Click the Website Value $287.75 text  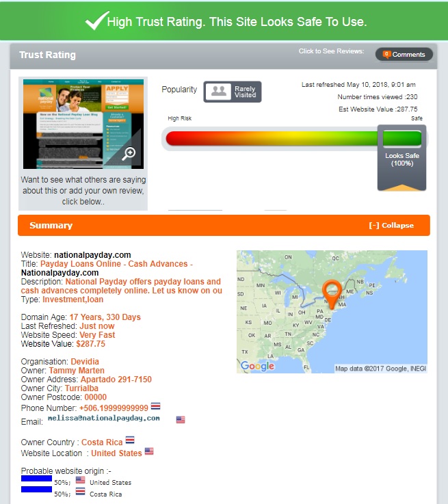click(91, 343)
